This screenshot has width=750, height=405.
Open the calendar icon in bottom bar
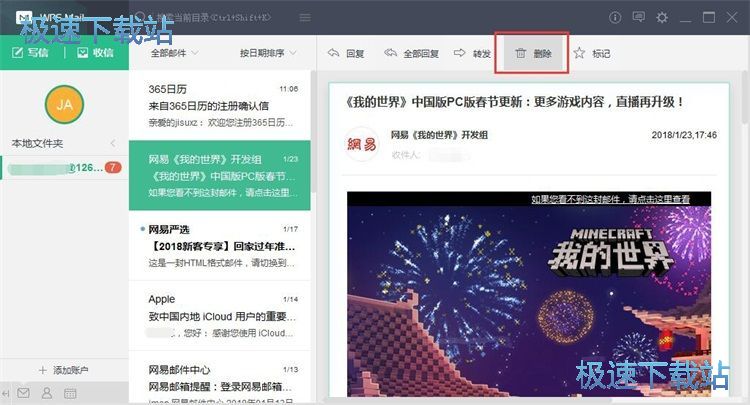[70, 394]
